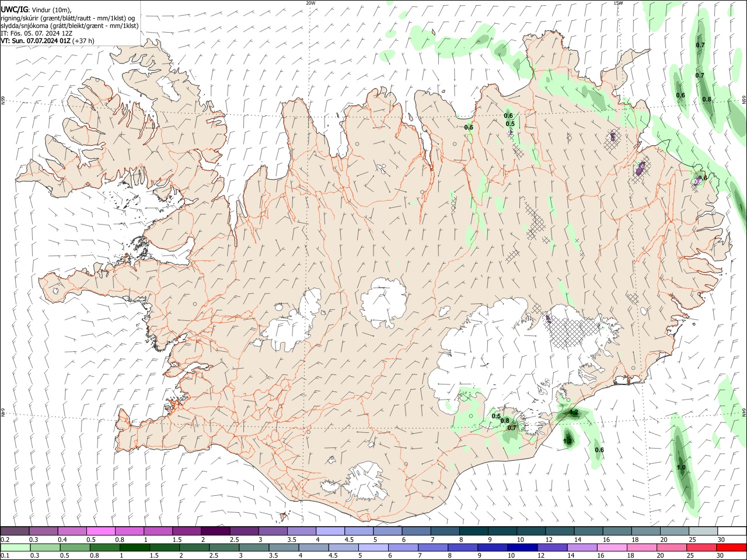Click the 'IT: Fös. 05. 07. 2024 12Z' line

tap(37, 33)
